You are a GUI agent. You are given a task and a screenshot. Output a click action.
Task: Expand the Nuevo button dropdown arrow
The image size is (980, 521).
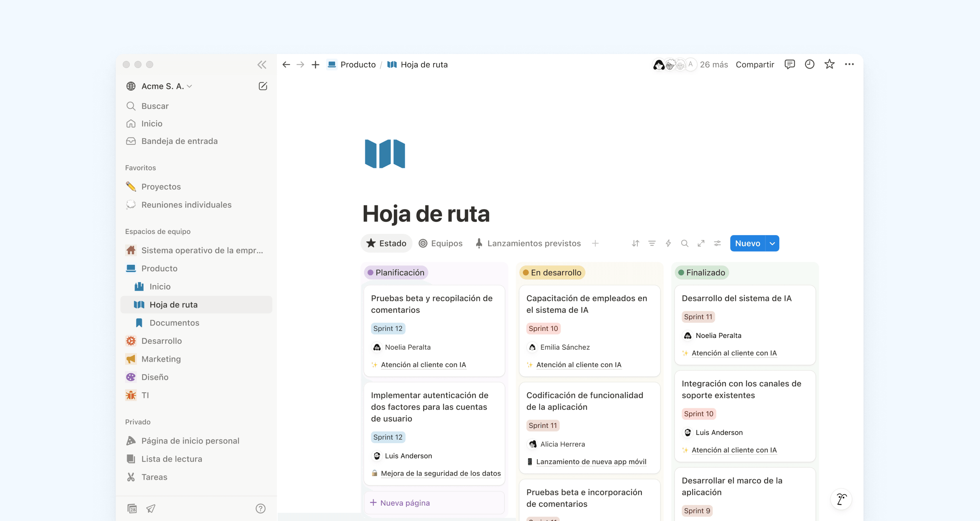[772, 243]
